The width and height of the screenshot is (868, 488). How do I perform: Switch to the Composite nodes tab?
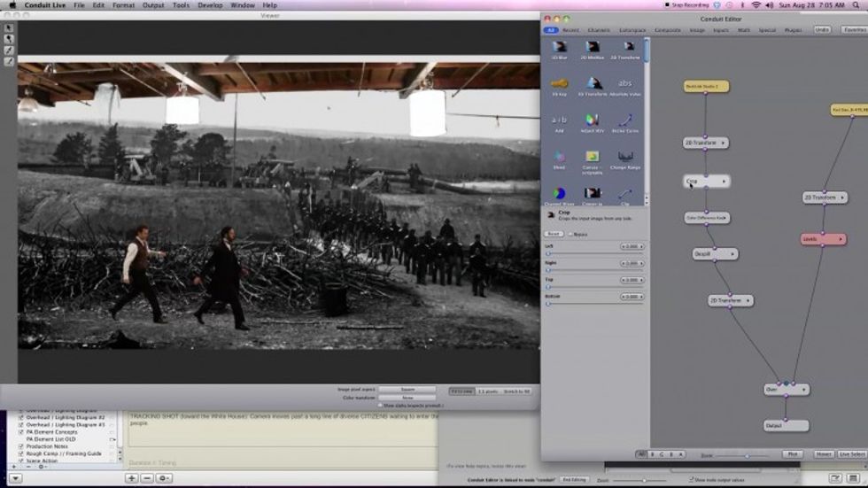click(x=668, y=30)
